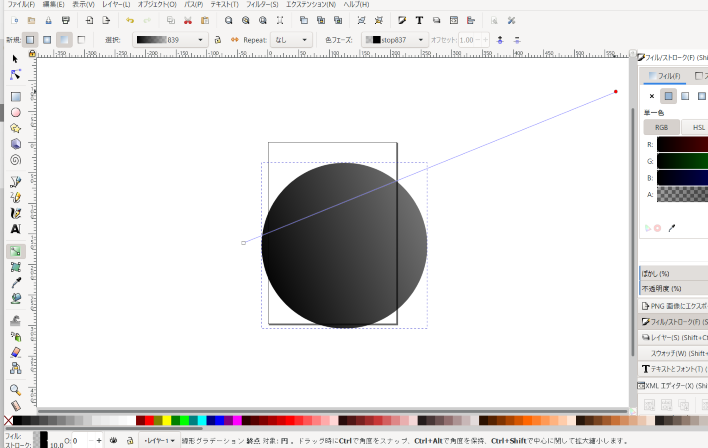Pick the yellow palette swatch
Image resolution: width=708 pixels, height=448 pixels.
coord(167,421)
